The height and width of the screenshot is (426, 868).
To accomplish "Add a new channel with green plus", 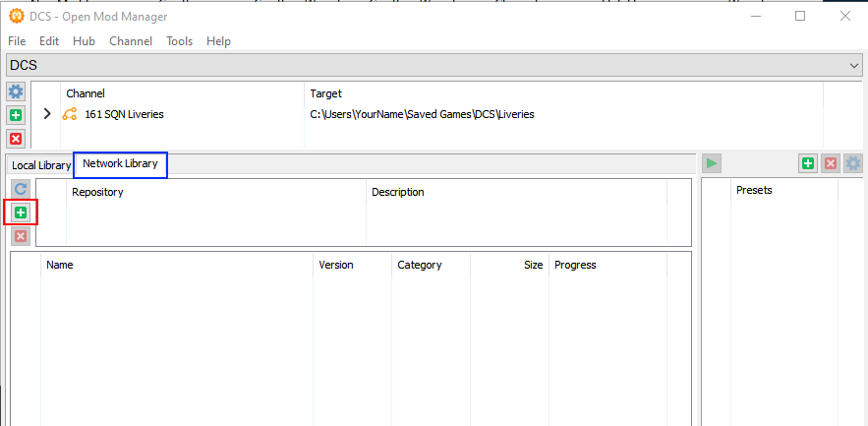I will click(16, 115).
